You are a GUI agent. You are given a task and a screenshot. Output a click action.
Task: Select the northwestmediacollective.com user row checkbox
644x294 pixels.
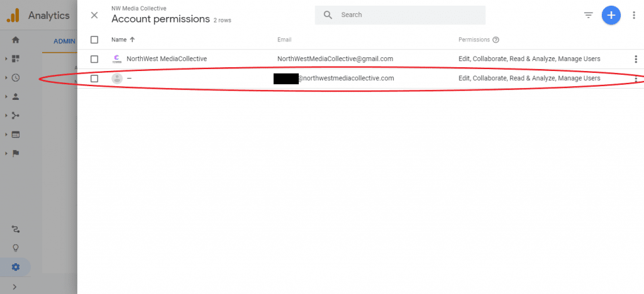tap(94, 79)
